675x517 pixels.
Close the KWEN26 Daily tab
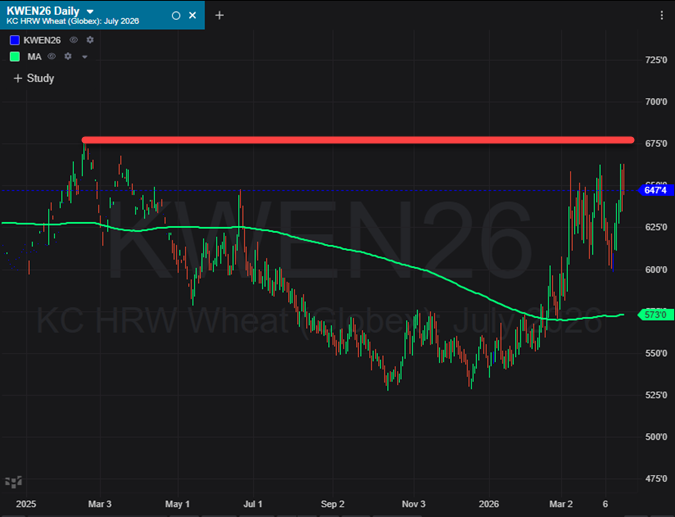click(x=192, y=15)
